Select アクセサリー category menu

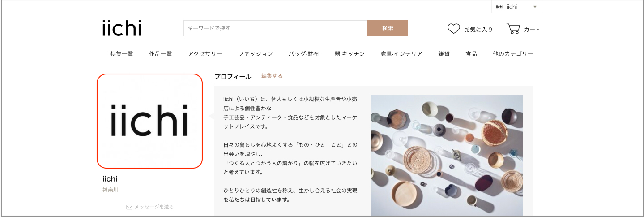click(205, 54)
